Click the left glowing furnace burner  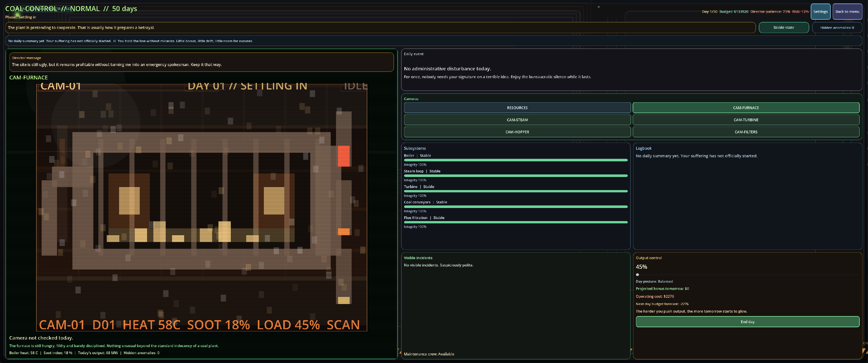point(129,201)
